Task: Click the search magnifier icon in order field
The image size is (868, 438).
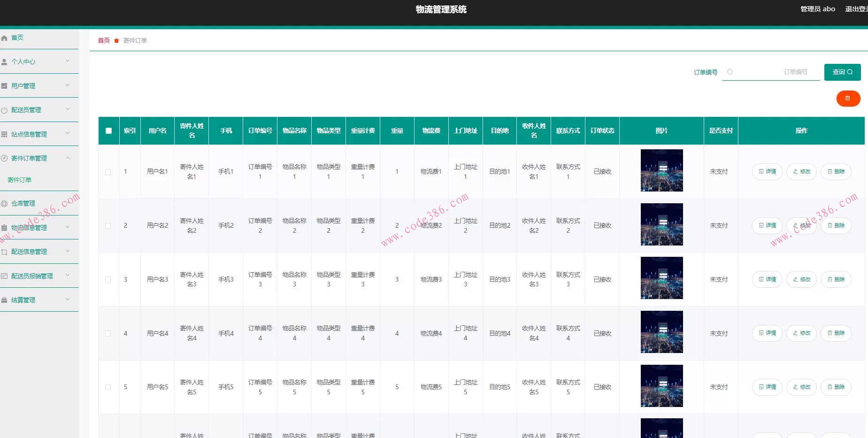Action: (x=730, y=72)
